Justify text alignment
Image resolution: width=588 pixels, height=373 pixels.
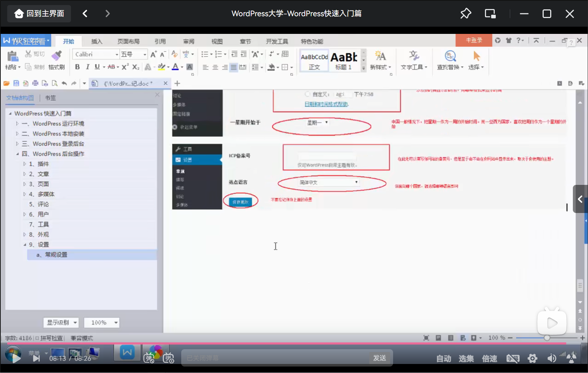[x=234, y=67]
